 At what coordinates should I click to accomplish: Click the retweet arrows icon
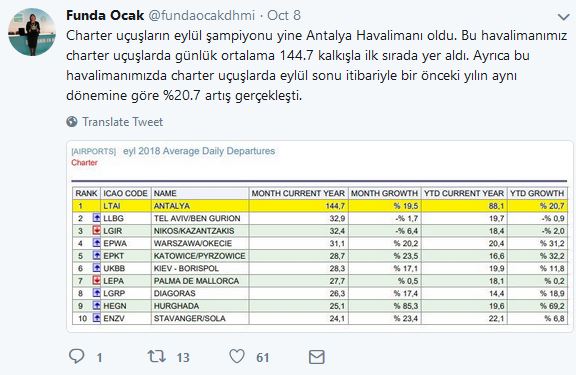156,356
